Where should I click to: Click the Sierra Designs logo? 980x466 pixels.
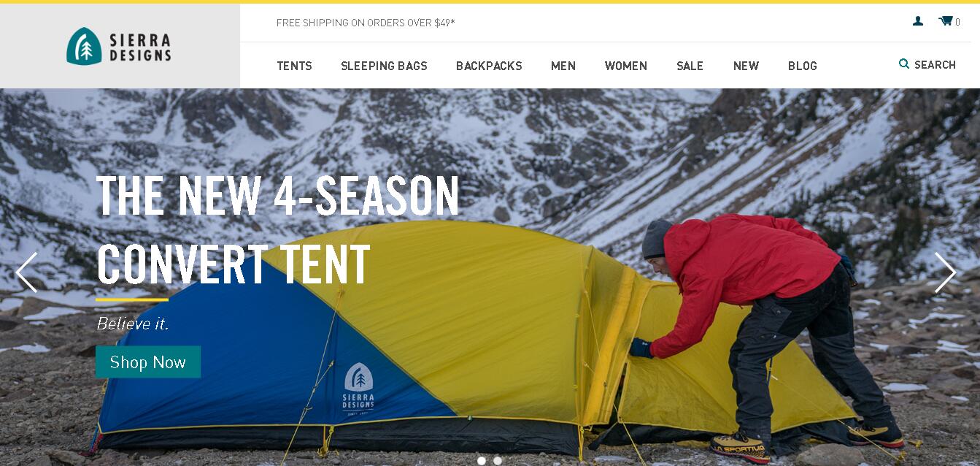click(x=119, y=46)
